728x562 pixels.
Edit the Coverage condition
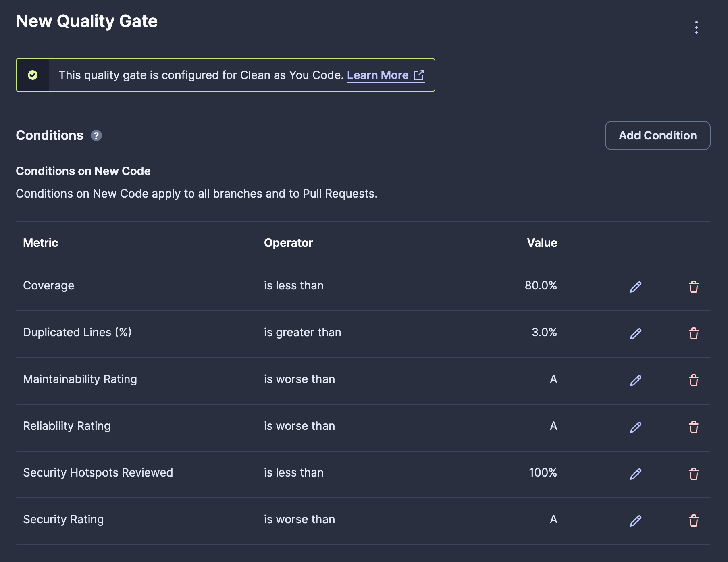(x=635, y=287)
